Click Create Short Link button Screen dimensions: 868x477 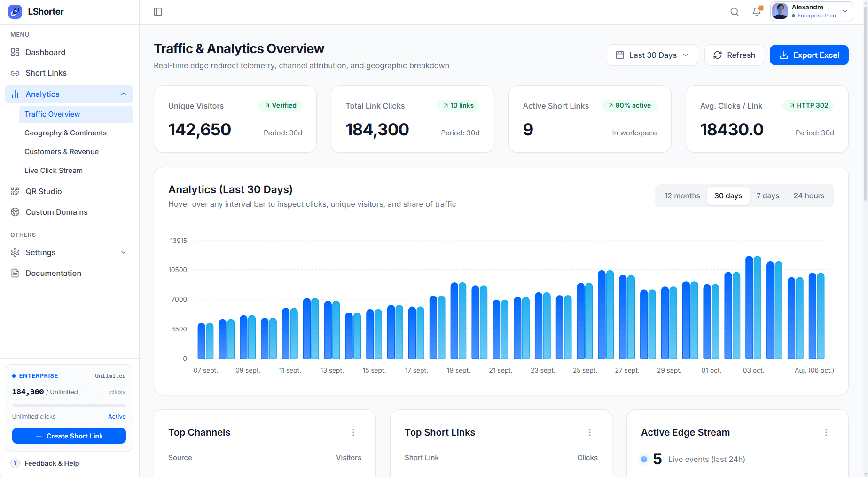(69, 436)
